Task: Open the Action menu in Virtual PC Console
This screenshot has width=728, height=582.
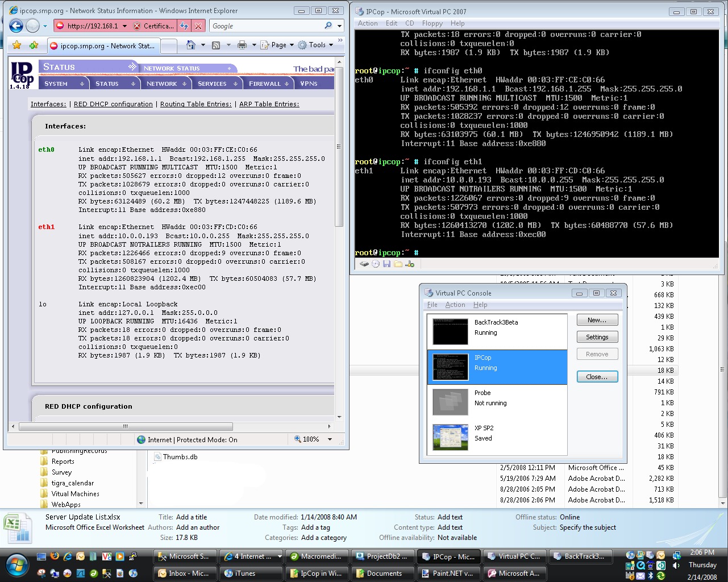Action: [x=455, y=305]
